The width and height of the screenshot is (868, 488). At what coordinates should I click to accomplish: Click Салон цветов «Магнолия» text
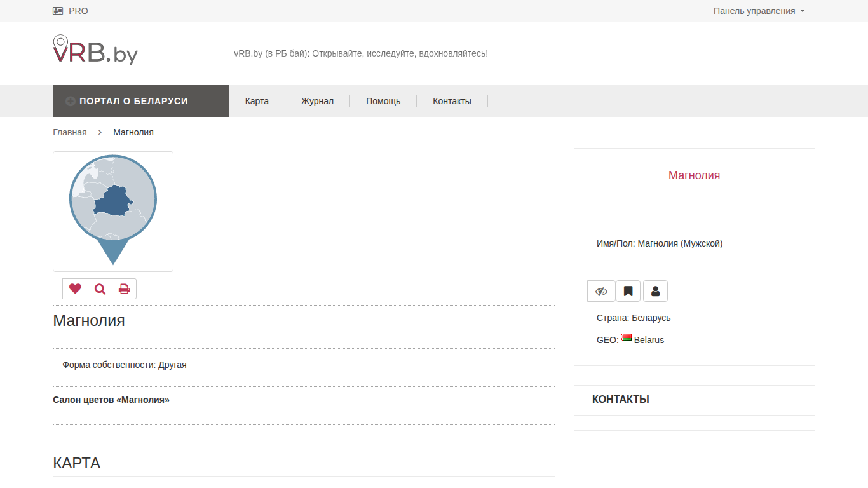point(111,400)
